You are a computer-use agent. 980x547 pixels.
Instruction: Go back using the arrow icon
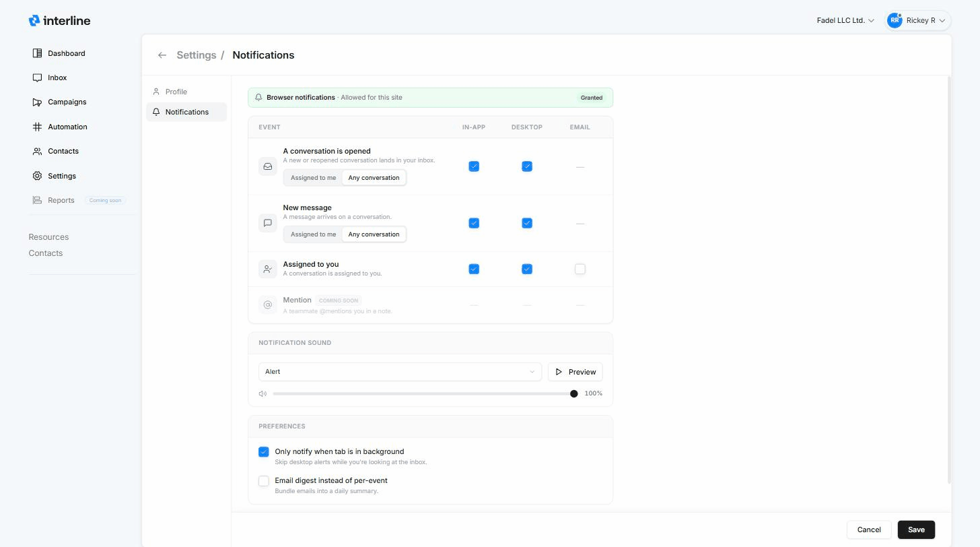point(162,55)
